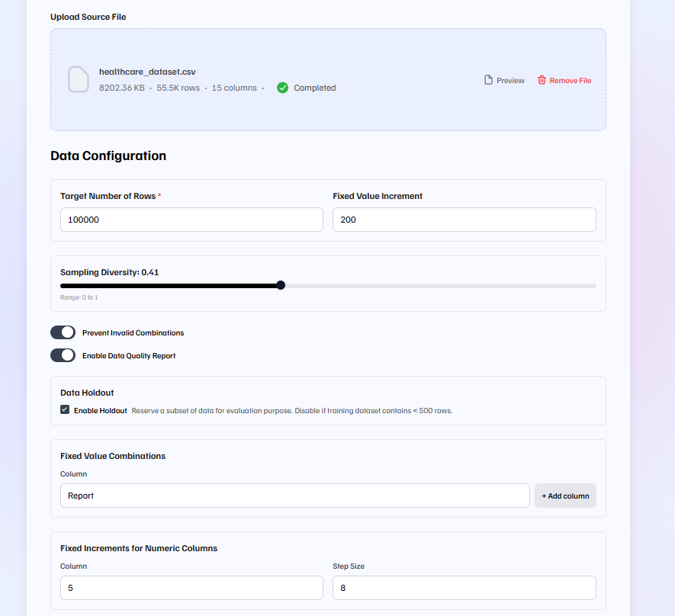Click the Enable Holdout label text

click(100, 410)
